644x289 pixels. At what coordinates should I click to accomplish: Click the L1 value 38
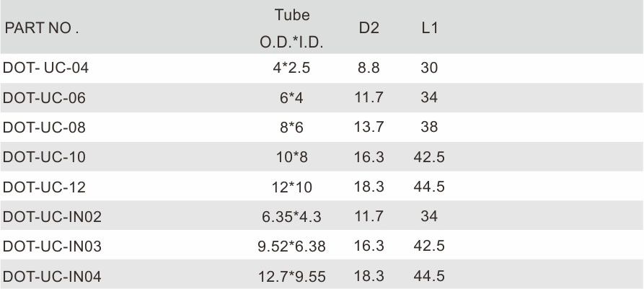[429, 128]
